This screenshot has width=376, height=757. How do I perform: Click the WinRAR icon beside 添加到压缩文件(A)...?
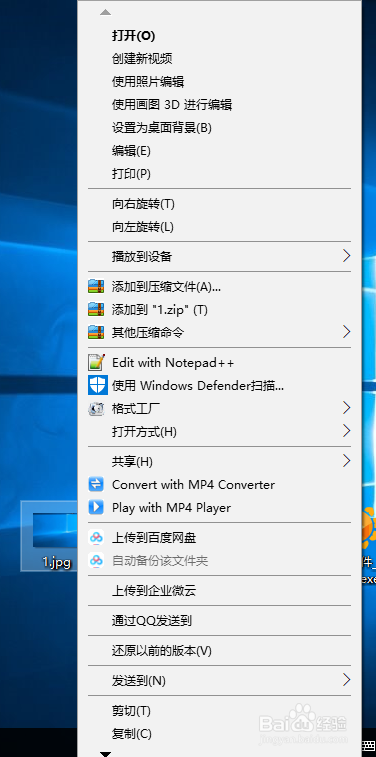tap(96, 287)
